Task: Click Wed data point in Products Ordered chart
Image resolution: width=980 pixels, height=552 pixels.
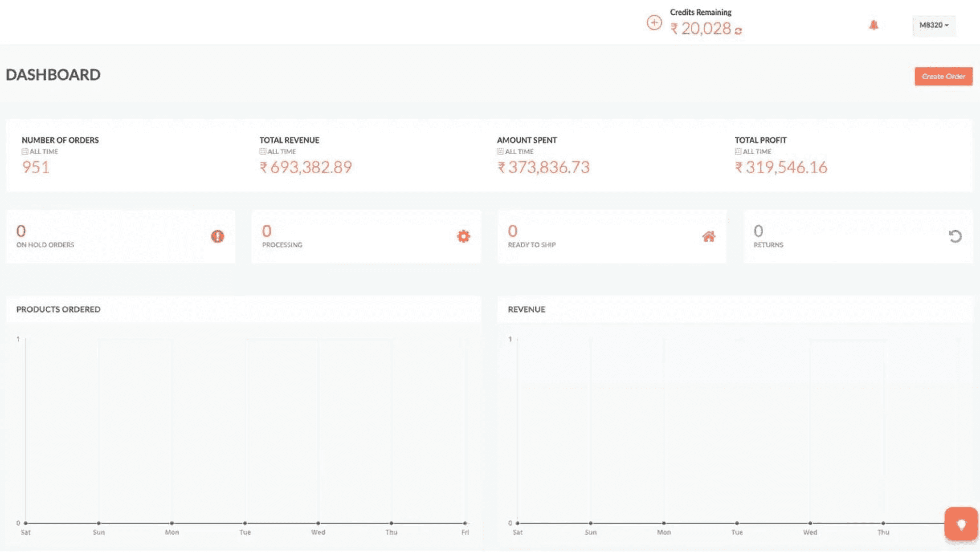Action: [x=318, y=523]
